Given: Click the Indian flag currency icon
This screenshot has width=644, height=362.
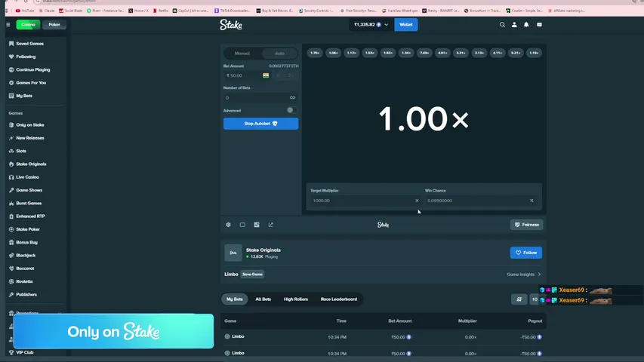Looking at the screenshot, I should [266, 75].
